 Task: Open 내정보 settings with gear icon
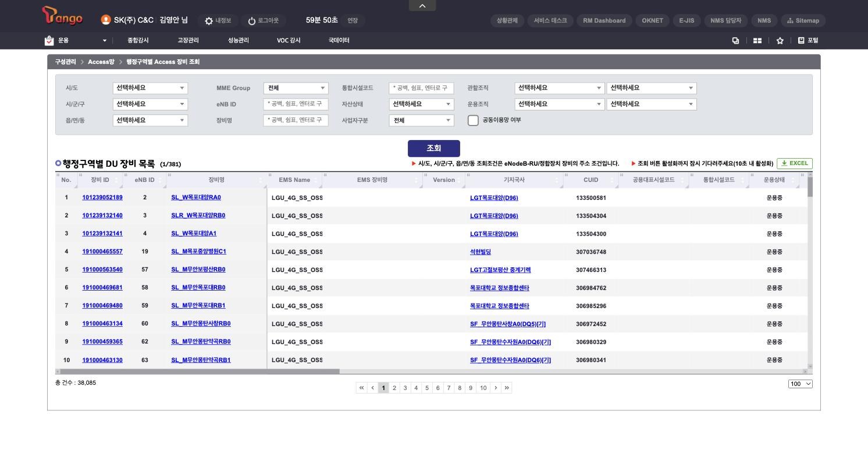218,20
